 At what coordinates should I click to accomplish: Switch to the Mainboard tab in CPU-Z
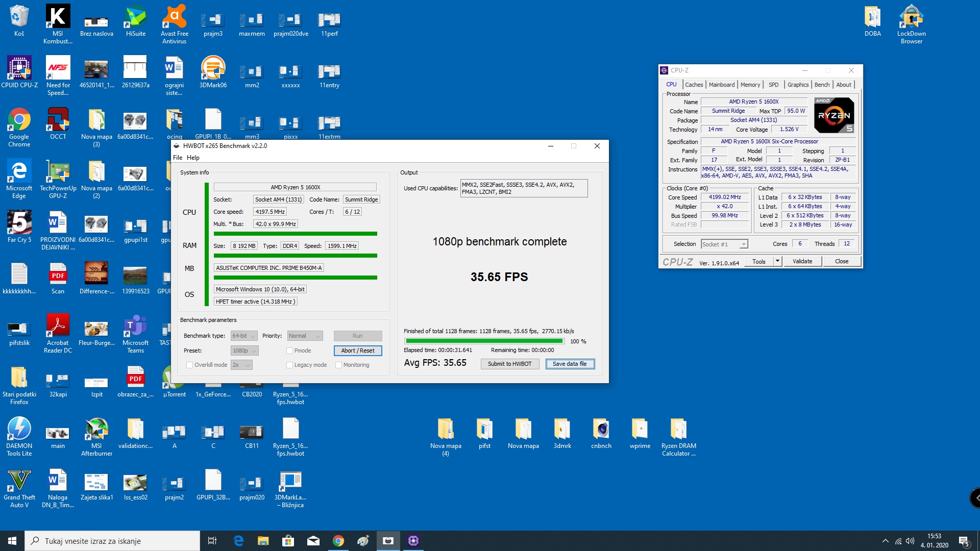click(721, 85)
